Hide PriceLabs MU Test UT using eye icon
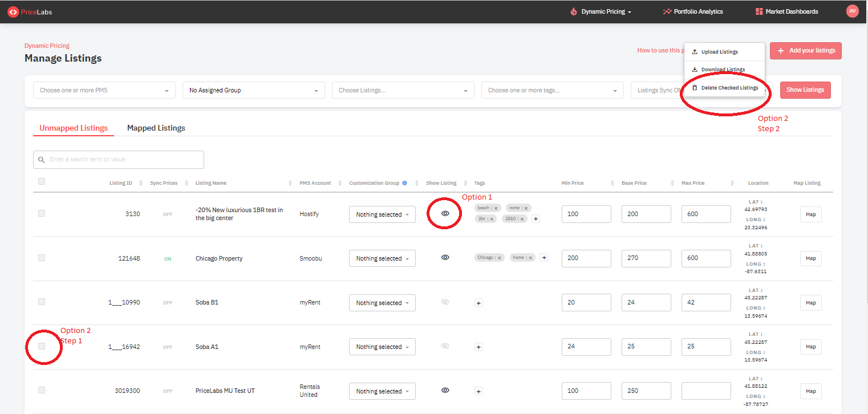The width and height of the screenshot is (868, 414). point(445,390)
